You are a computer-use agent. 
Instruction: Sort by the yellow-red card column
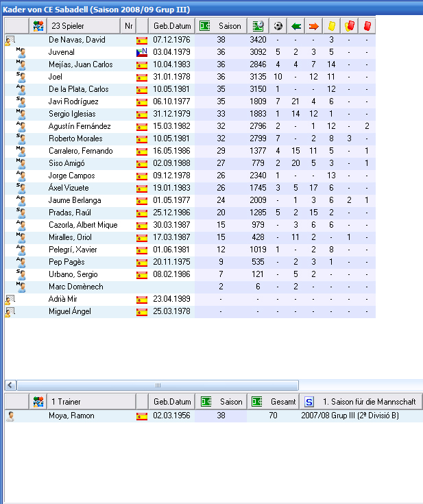pyautogui.click(x=350, y=26)
